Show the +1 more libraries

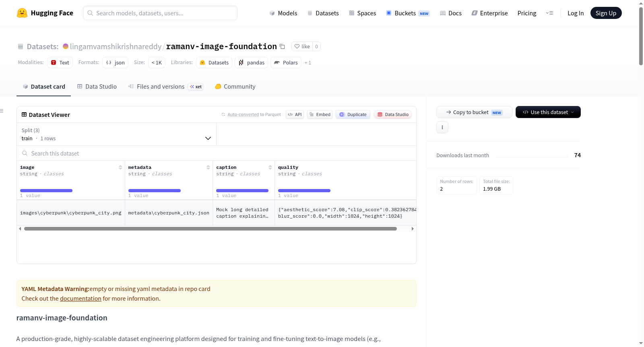click(x=308, y=63)
